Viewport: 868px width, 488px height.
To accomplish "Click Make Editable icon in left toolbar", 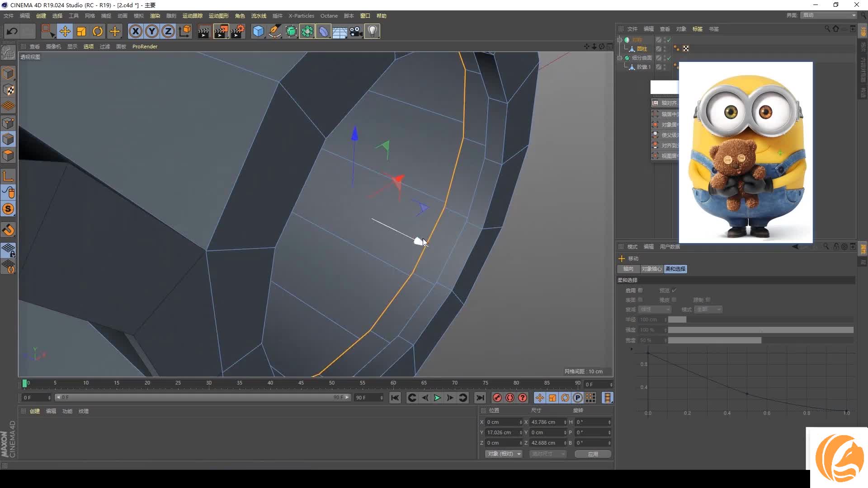I will click(8, 53).
